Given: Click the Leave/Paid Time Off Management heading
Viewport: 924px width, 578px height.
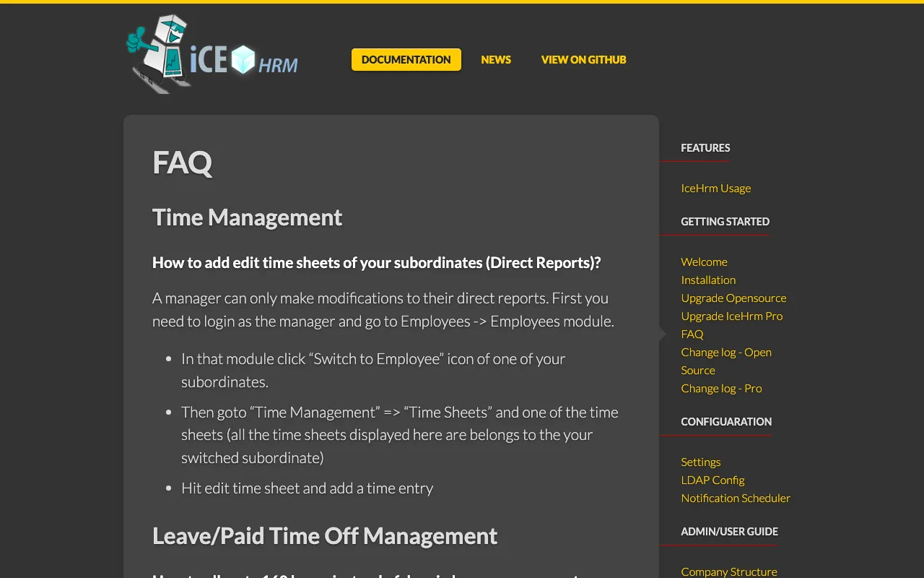Looking at the screenshot, I should coord(325,536).
